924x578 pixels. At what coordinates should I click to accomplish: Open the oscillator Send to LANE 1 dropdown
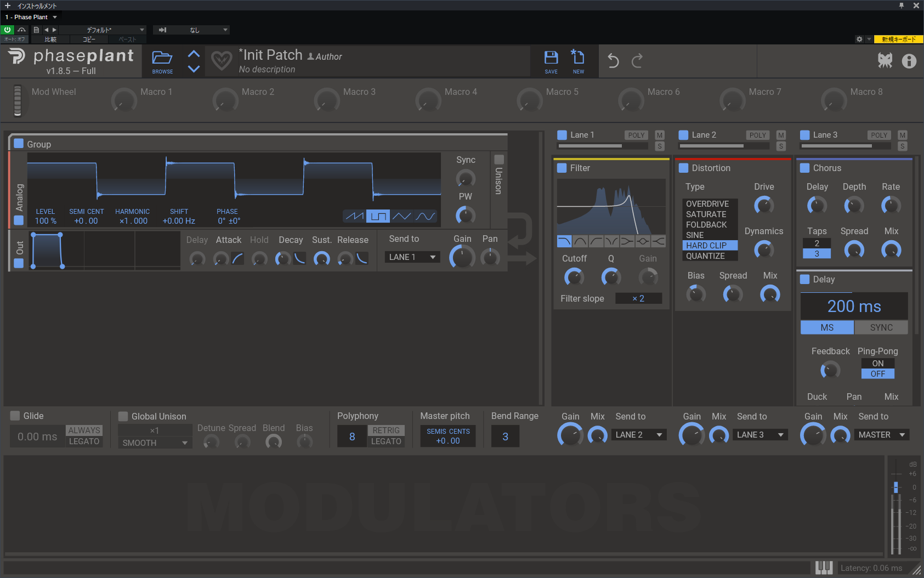412,257
